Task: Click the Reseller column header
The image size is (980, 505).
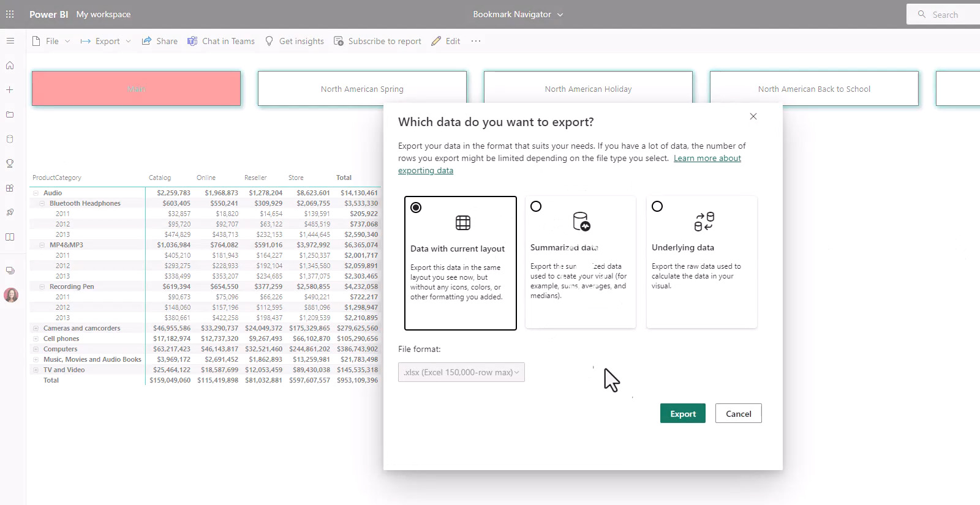Action: coord(255,178)
